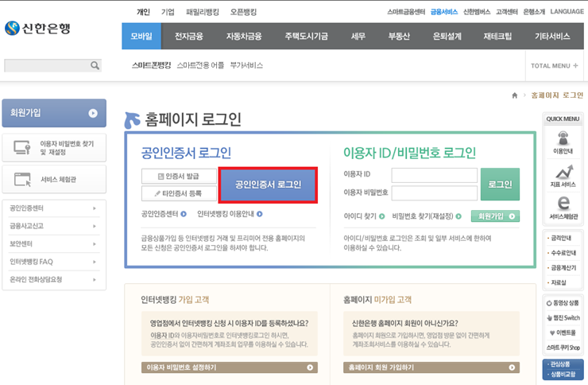Click arrow icon on 회원가입 sidebar button
Viewport: 588px width, 385px height.
(x=93, y=113)
